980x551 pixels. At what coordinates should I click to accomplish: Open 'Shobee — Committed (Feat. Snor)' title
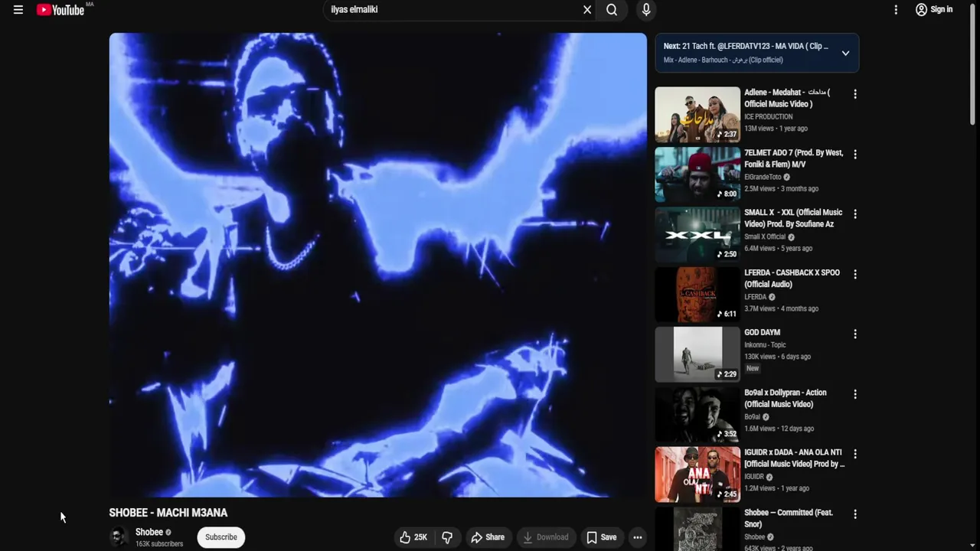tap(789, 518)
